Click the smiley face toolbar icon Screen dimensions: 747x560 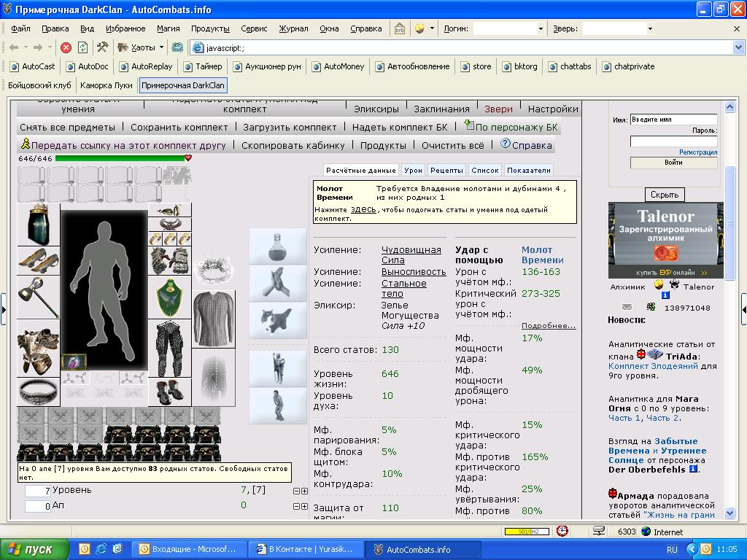coord(419,28)
